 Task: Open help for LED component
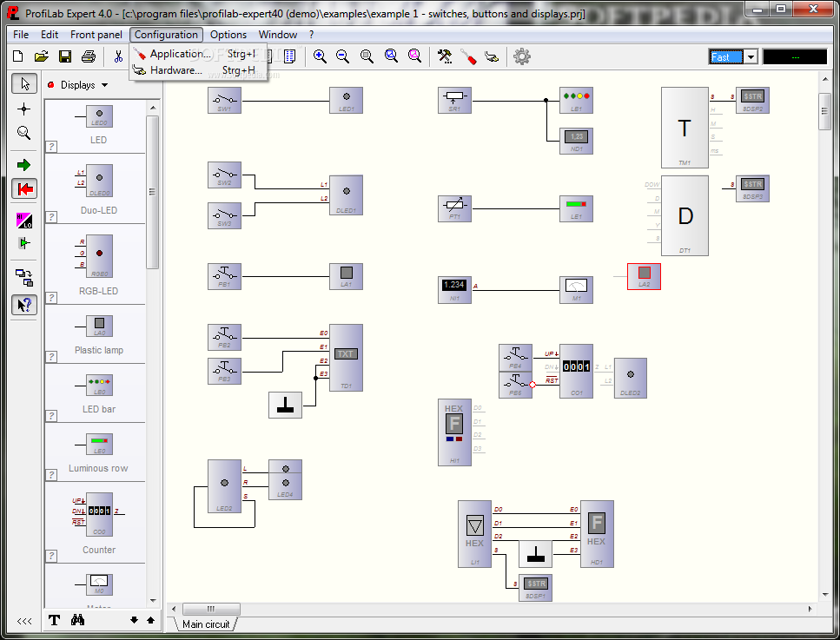point(51,146)
